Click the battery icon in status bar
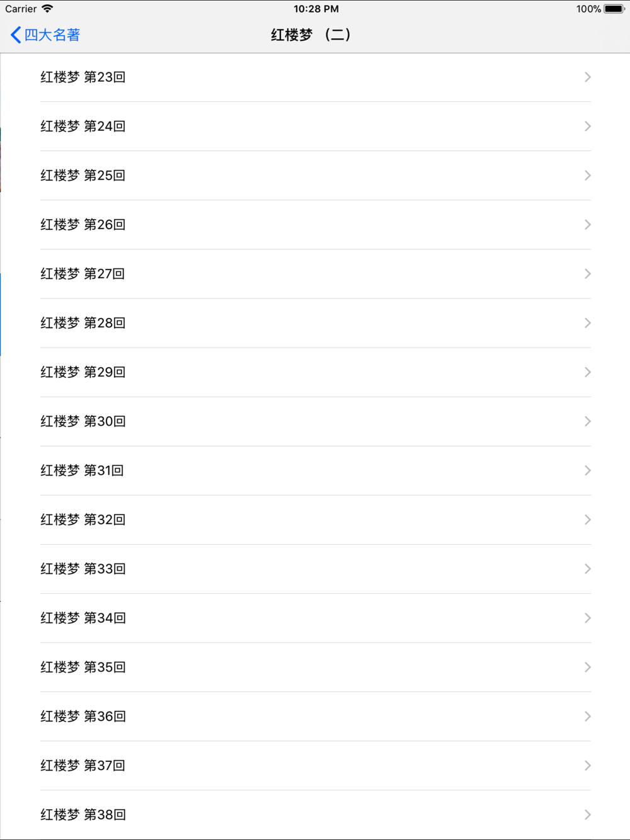 (x=614, y=9)
